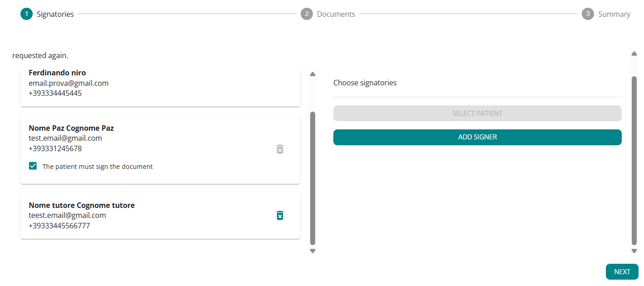The height and width of the screenshot is (286, 644).
Task: Uncheck 'The patient must sign the document'
Action: click(33, 166)
